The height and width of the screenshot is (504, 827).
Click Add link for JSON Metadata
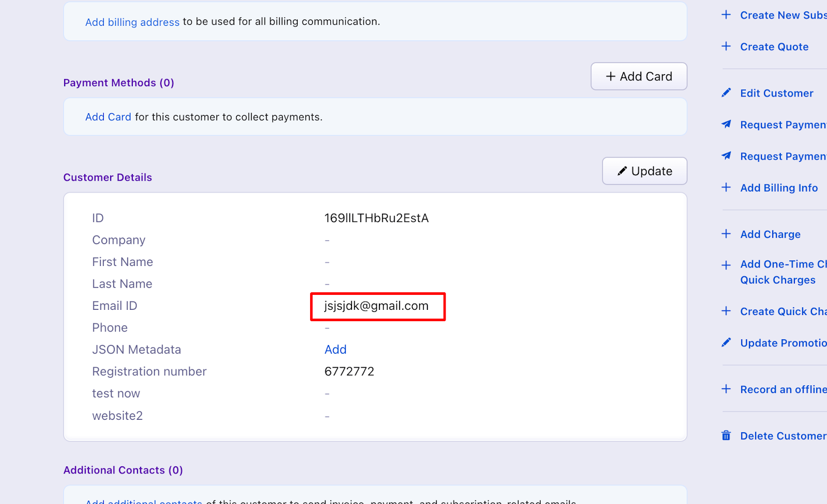coord(335,350)
